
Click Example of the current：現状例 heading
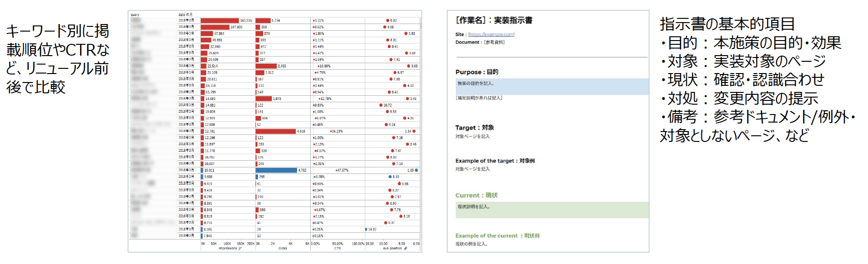(498, 236)
